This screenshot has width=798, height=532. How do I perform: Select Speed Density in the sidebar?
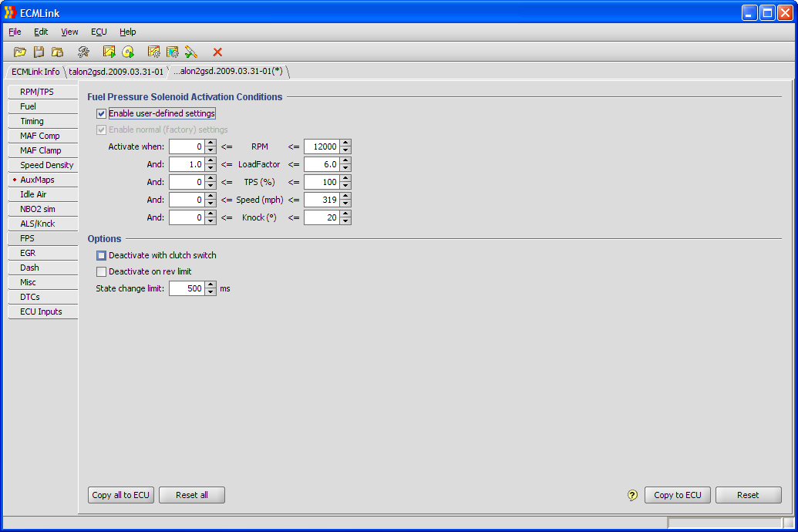(46, 165)
